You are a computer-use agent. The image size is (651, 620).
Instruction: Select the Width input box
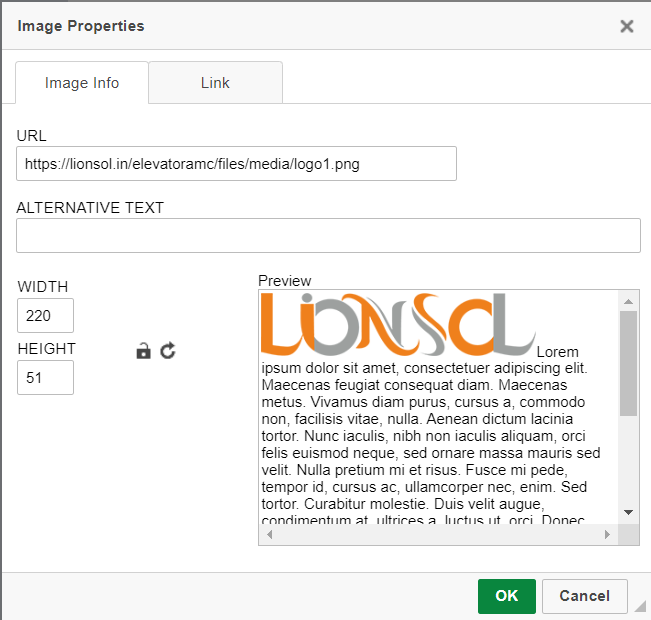[45, 316]
